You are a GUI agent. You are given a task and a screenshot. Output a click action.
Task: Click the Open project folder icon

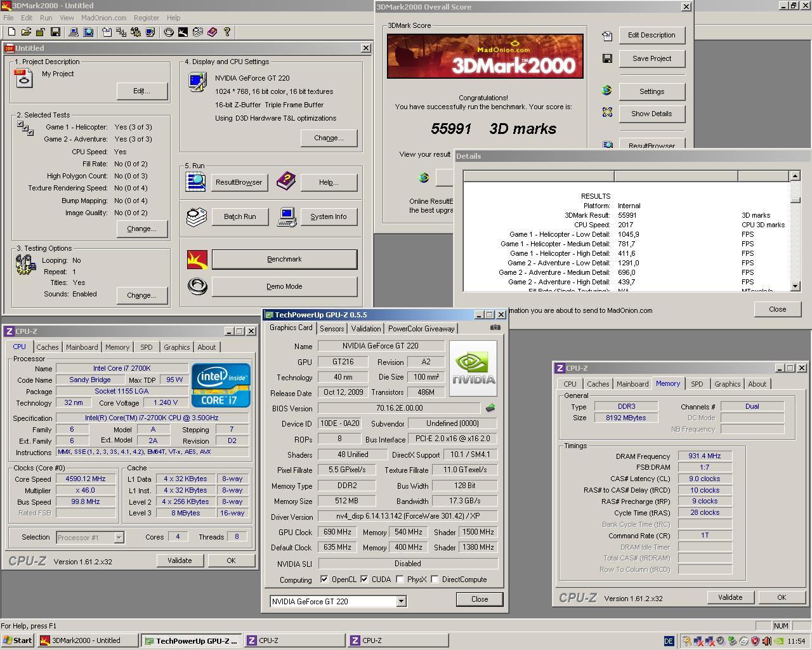point(26,32)
